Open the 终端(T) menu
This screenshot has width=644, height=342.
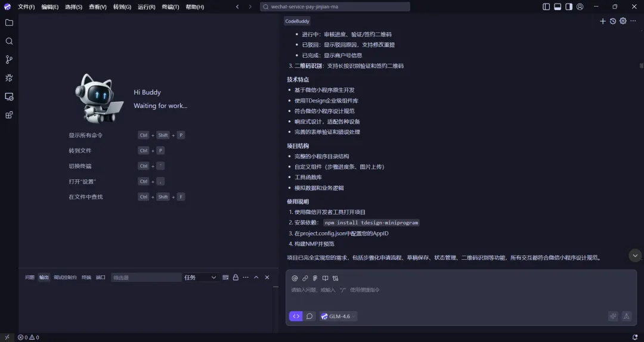171,7
